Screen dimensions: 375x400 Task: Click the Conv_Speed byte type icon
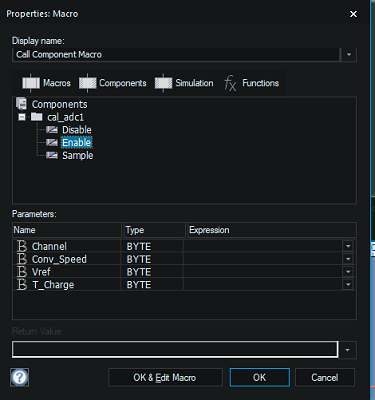[x=22, y=259]
